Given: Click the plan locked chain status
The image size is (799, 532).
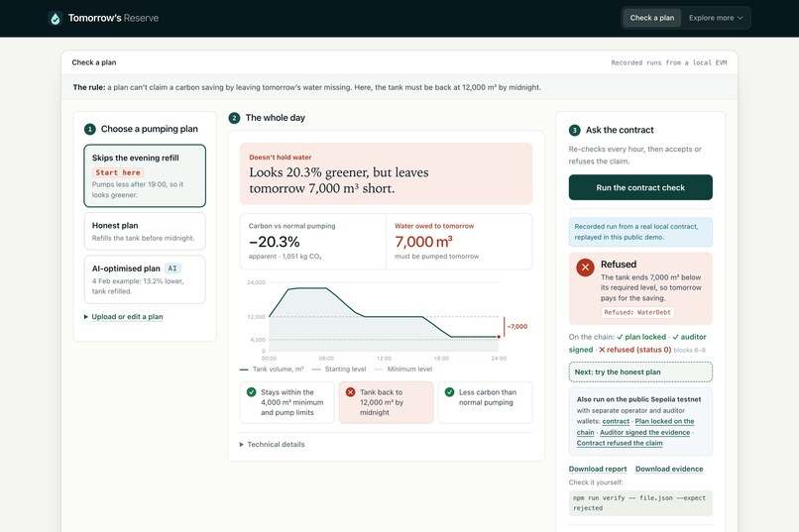Looking at the screenshot, I should pos(641,337).
